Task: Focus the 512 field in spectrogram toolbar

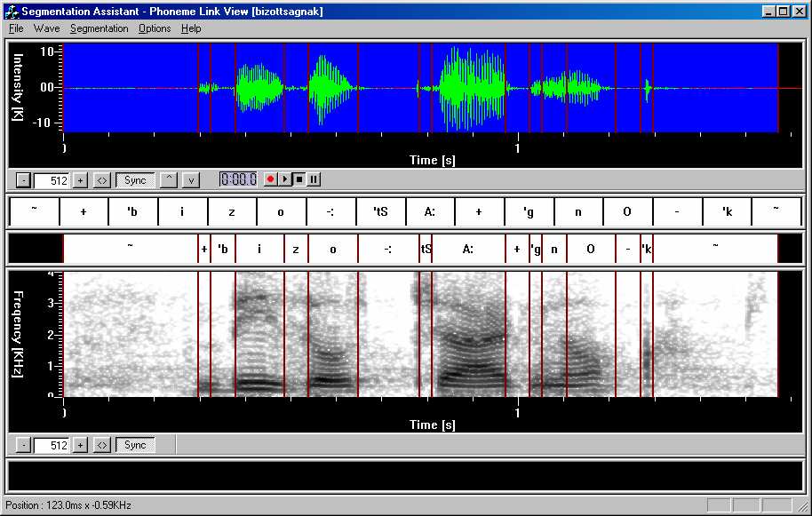Action: (52, 445)
